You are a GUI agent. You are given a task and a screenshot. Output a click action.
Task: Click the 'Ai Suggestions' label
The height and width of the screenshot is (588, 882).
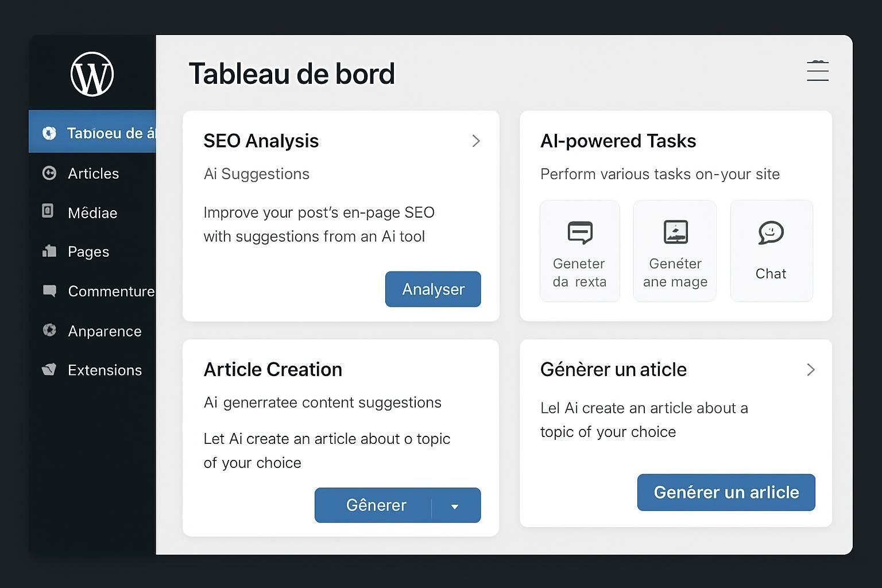[256, 173]
